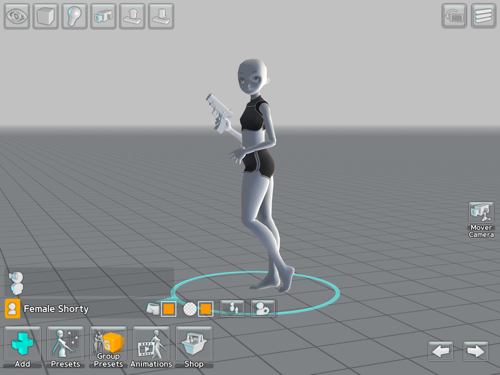
Task: Open the light bulb lighting settings
Action: point(74,16)
